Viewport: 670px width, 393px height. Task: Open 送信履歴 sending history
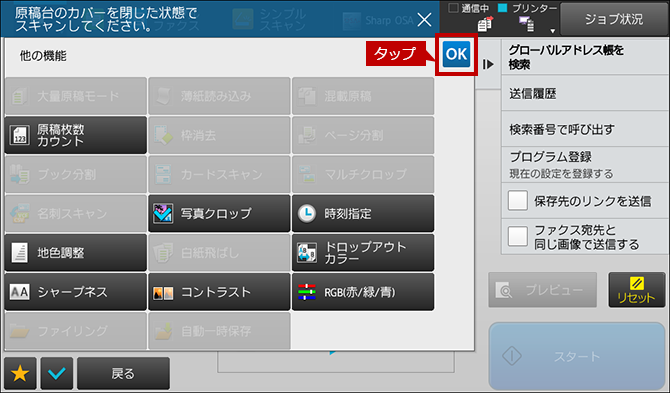coord(585,93)
